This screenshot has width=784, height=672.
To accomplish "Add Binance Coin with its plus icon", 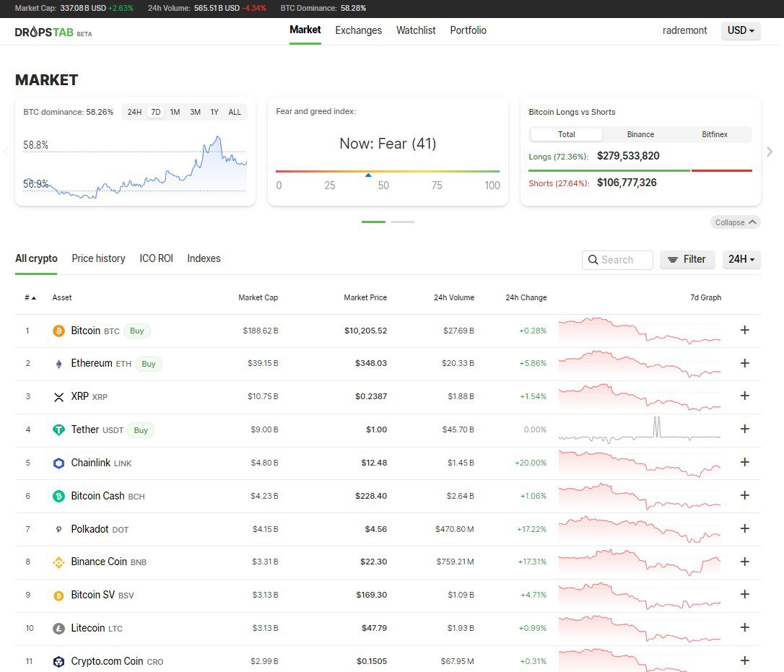I will click(x=744, y=562).
